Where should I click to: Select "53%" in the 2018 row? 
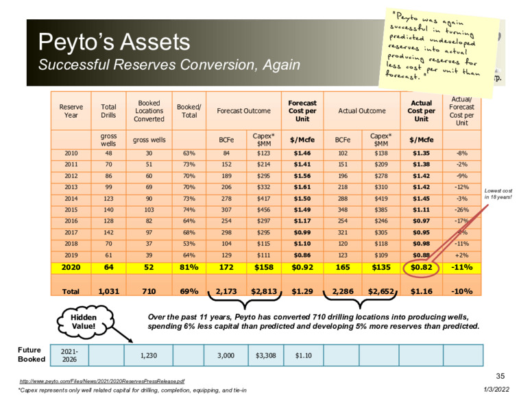[189, 244]
